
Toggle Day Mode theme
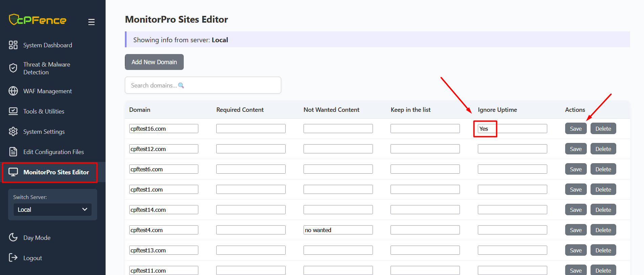coord(37,237)
